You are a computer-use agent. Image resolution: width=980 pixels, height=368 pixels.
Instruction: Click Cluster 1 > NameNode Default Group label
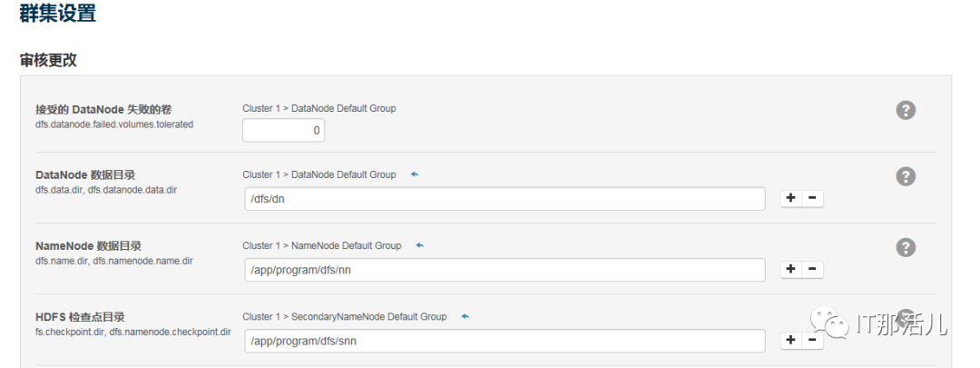[321, 245]
